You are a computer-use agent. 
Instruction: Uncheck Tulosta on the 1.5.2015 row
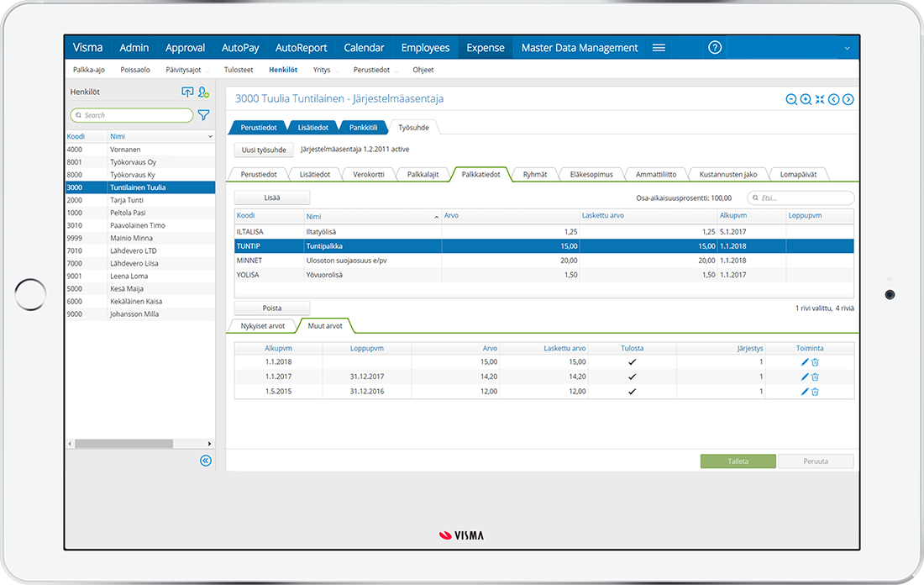[x=633, y=391]
